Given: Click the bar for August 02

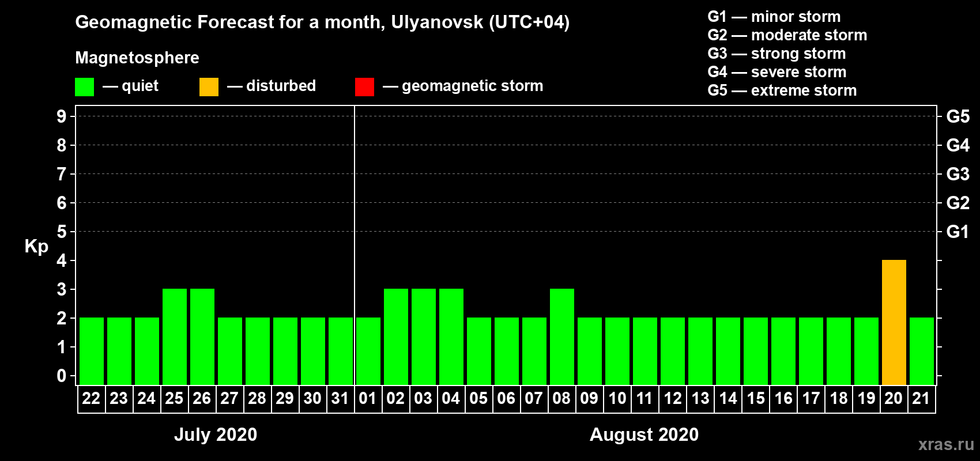Looking at the screenshot, I should (395, 337).
